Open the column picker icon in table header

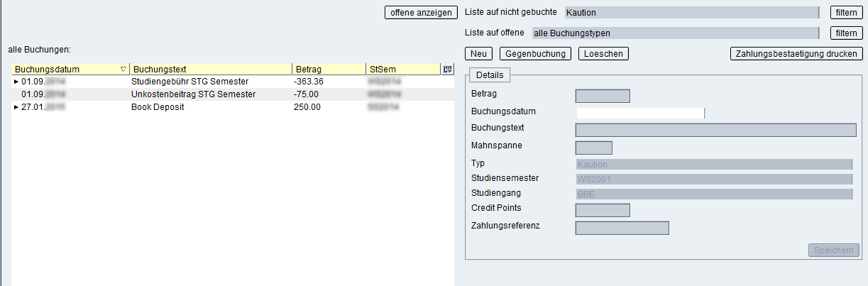tap(447, 69)
